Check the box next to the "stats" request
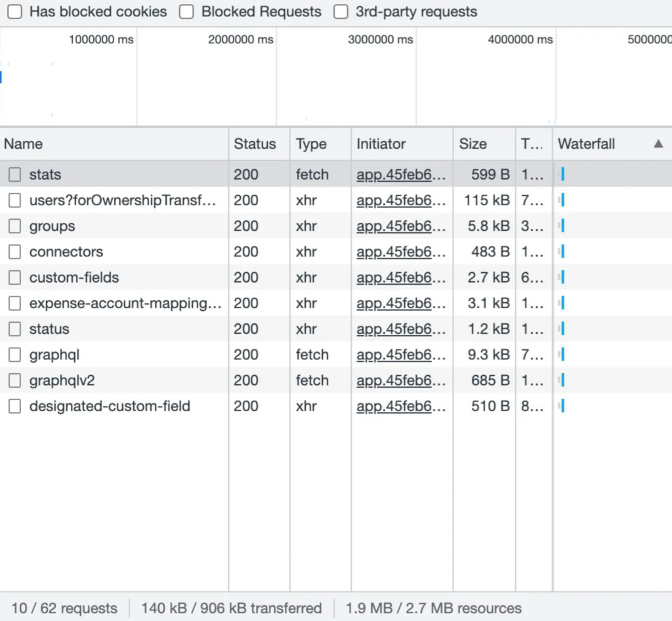Screen dimensions: 672x621 [x=14, y=174]
